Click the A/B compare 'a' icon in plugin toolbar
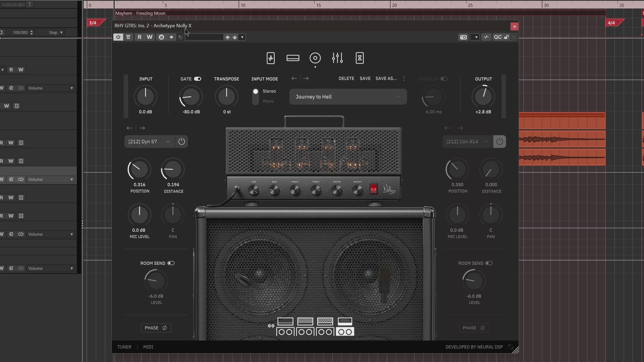 pyautogui.click(x=161, y=37)
